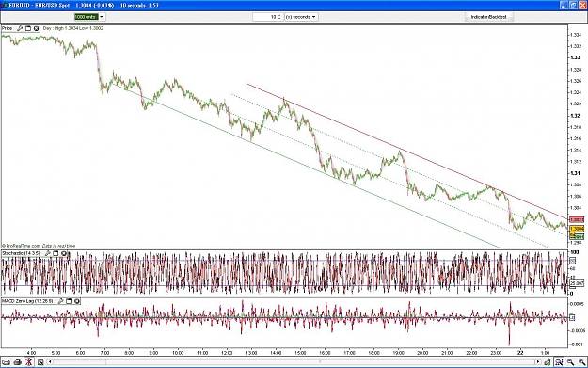Image resolution: width=588 pixels, height=368 pixels.
Task: Click the timeframe value field showing 10
Action: click(265, 17)
